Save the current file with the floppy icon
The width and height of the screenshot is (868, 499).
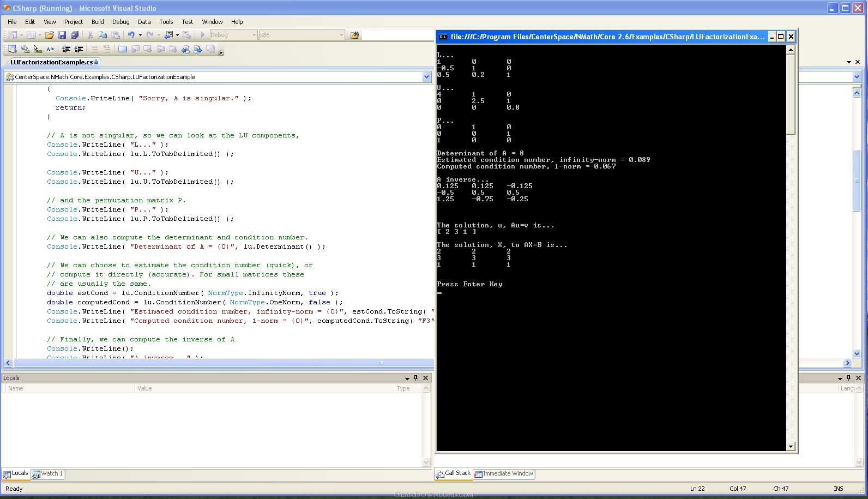pyautogui.click(x=62, y=35)
